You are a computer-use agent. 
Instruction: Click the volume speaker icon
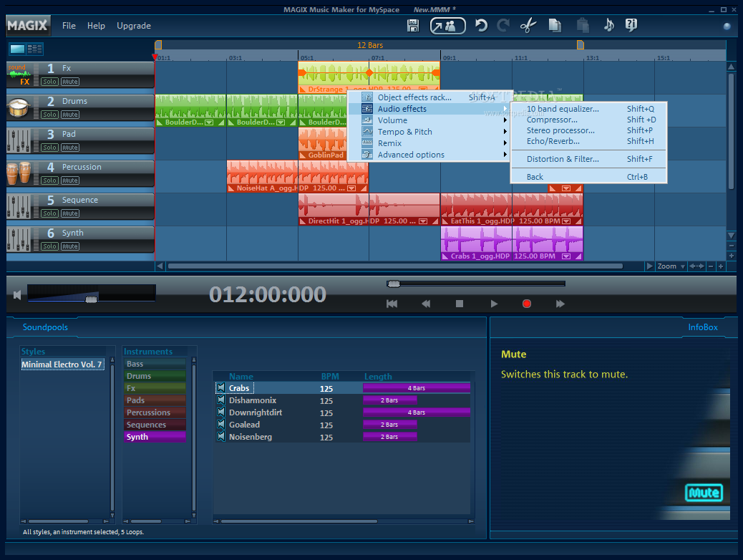coord(17,296)
